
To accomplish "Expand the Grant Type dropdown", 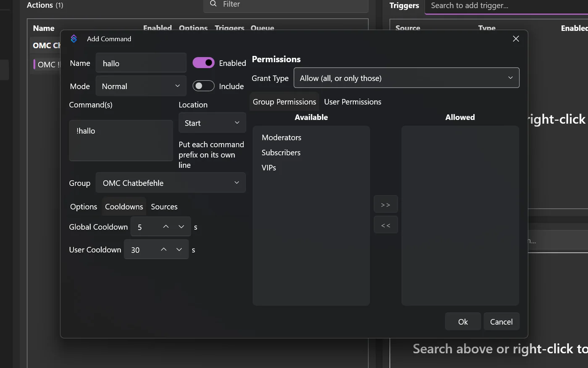I will point(407,78).
